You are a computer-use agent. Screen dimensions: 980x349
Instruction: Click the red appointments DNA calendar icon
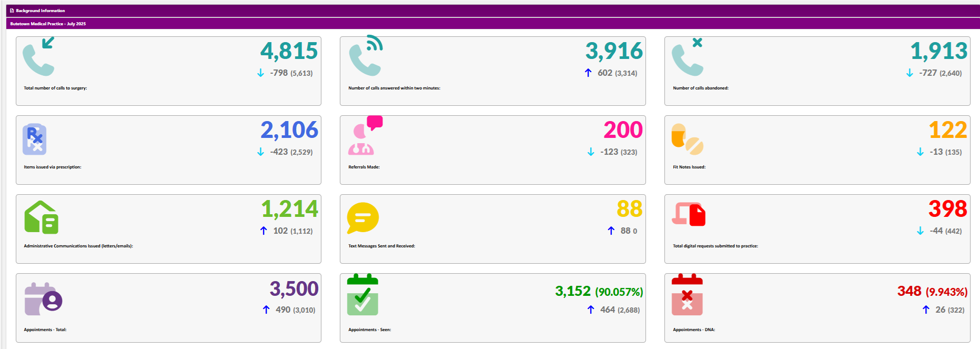click(687, 295)
